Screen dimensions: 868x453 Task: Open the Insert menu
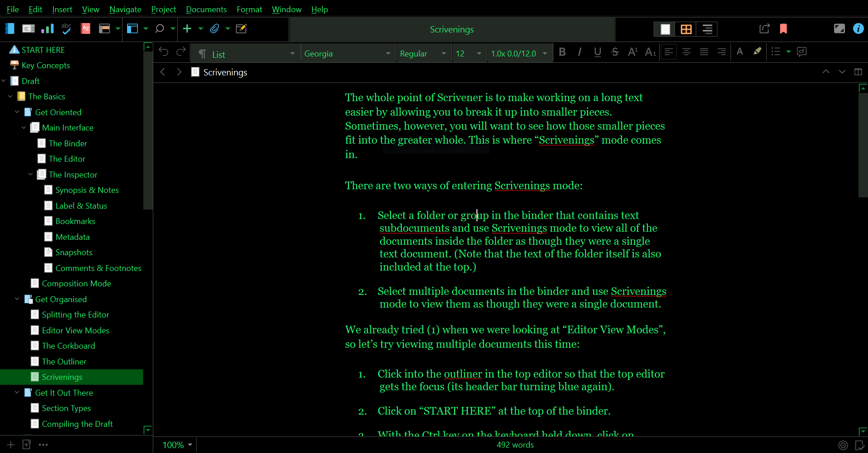pyautogui.click(x=62, y=9)
